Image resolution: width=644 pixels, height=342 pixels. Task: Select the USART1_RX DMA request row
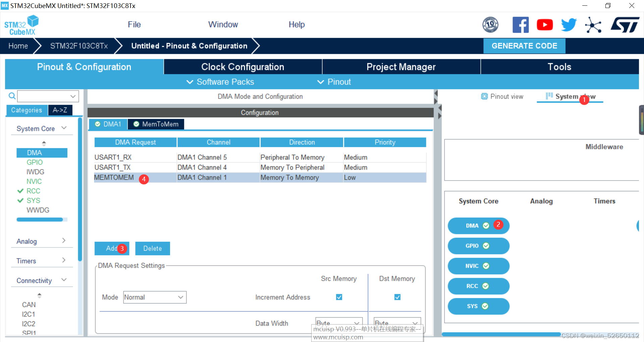260,157
